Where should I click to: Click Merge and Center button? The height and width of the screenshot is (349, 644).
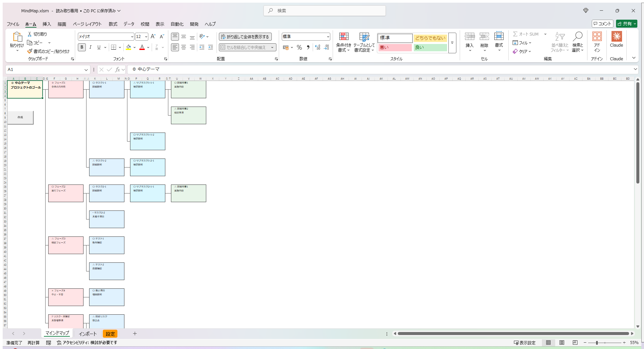[x=243, y=47]
